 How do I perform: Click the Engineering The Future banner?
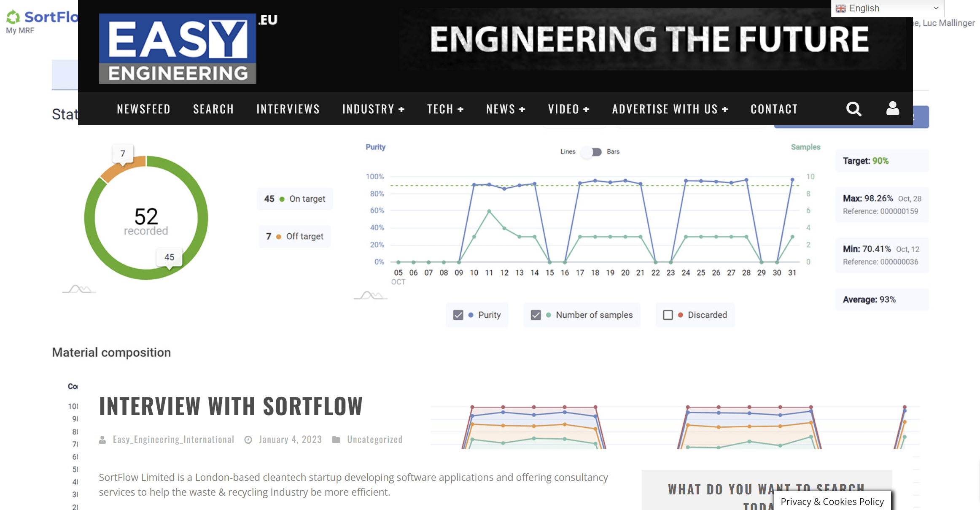[649, 39]
